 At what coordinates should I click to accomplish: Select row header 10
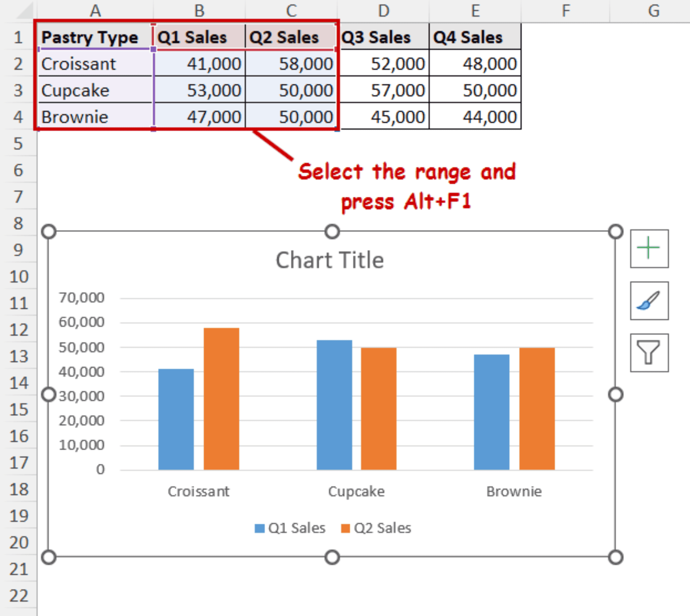(19, 277)
